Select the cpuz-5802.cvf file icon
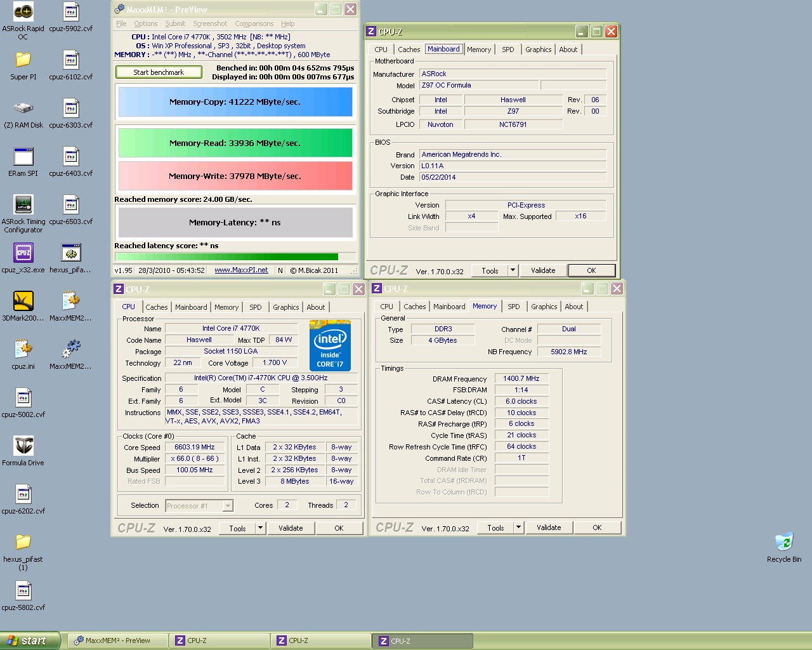Viewport: 812px width, 650px height. [x=23, y=590]
